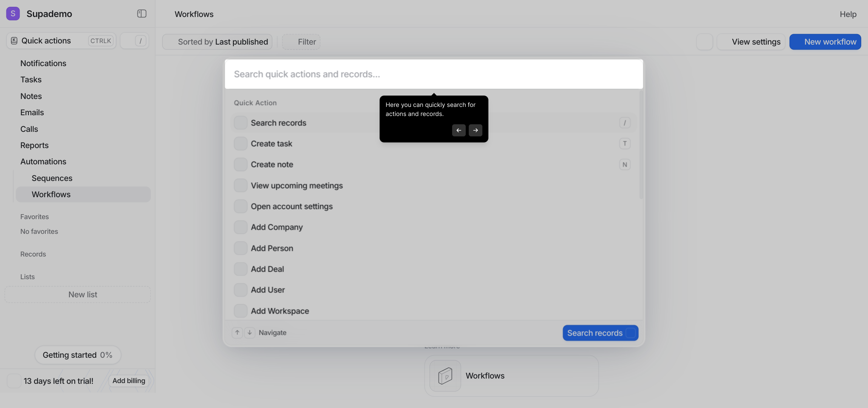Click the quick action list scrollbar

pyautogui.click(x=641, y=144)
